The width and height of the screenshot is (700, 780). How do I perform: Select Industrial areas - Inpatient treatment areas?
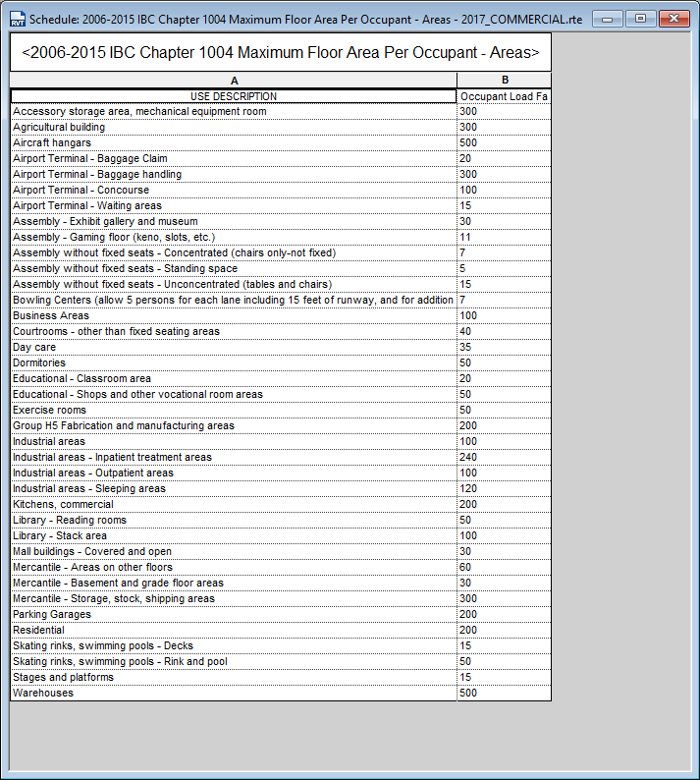click(234, 457)
